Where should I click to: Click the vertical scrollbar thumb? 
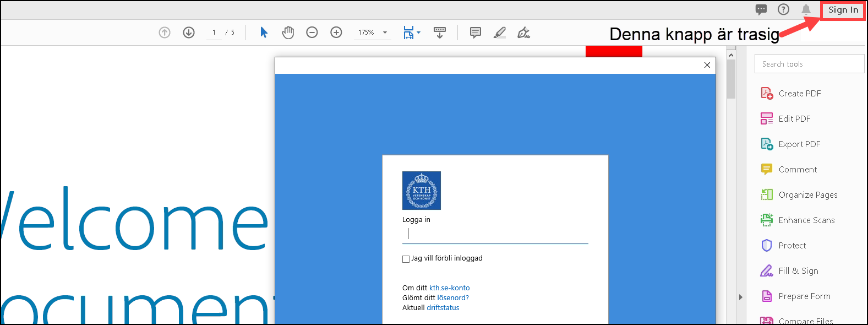731,79
